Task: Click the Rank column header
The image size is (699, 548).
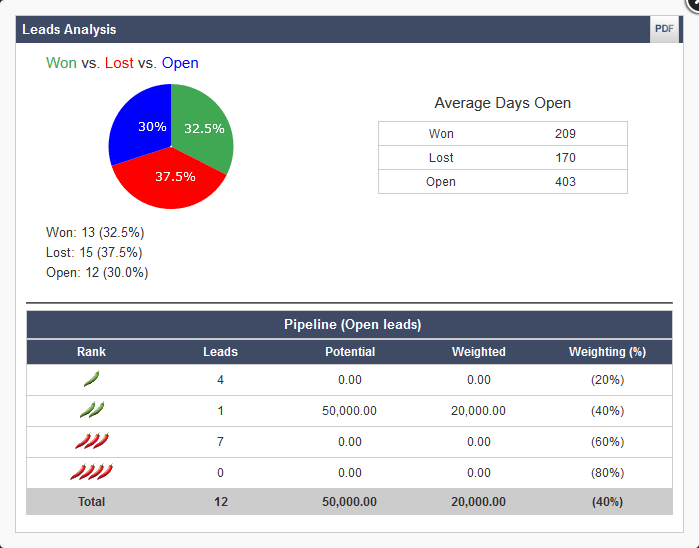Action: coord(91,352)
